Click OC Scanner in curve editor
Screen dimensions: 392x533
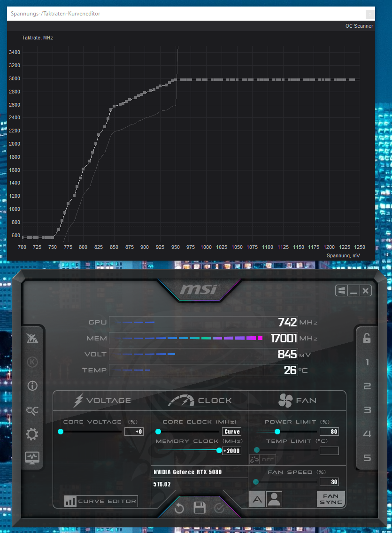359,26
